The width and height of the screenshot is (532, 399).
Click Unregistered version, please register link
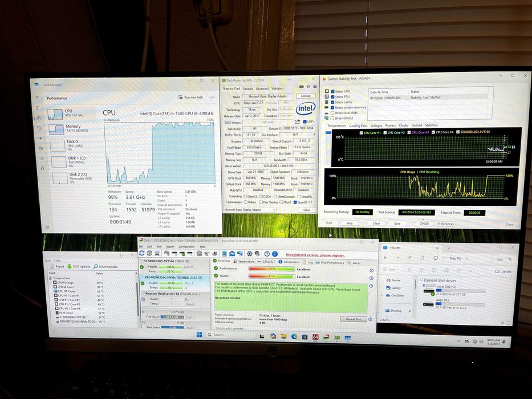point(315,255)
